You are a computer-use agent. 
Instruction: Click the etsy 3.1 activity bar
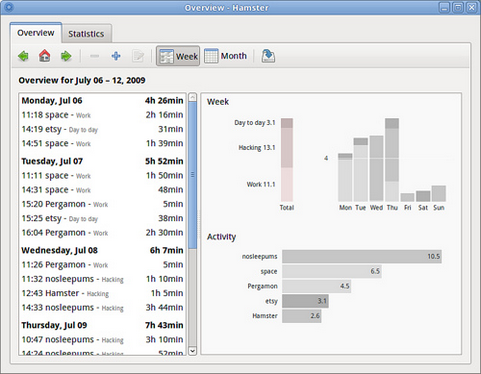pos(305,301)
